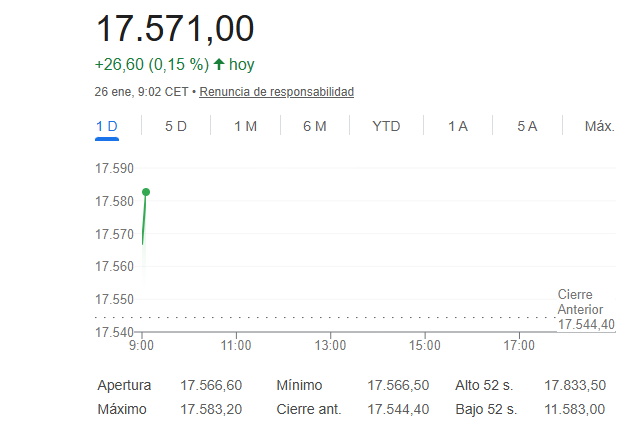Open the Renuncia de responsabilidad link

[x=277, y=92]
